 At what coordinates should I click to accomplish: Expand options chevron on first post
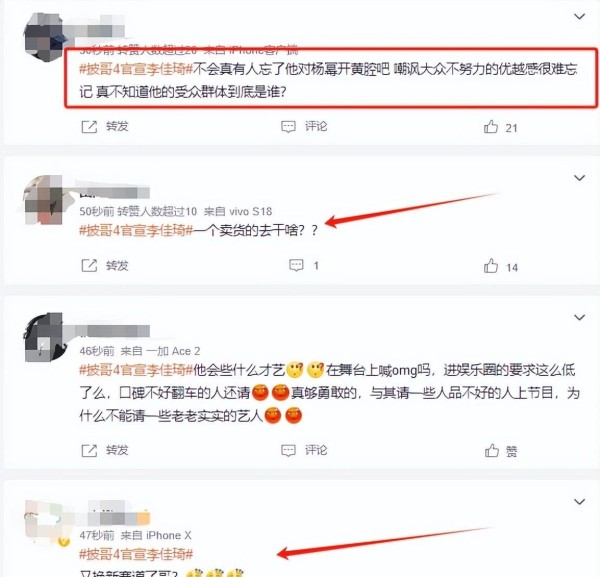[x=579, y=16]
